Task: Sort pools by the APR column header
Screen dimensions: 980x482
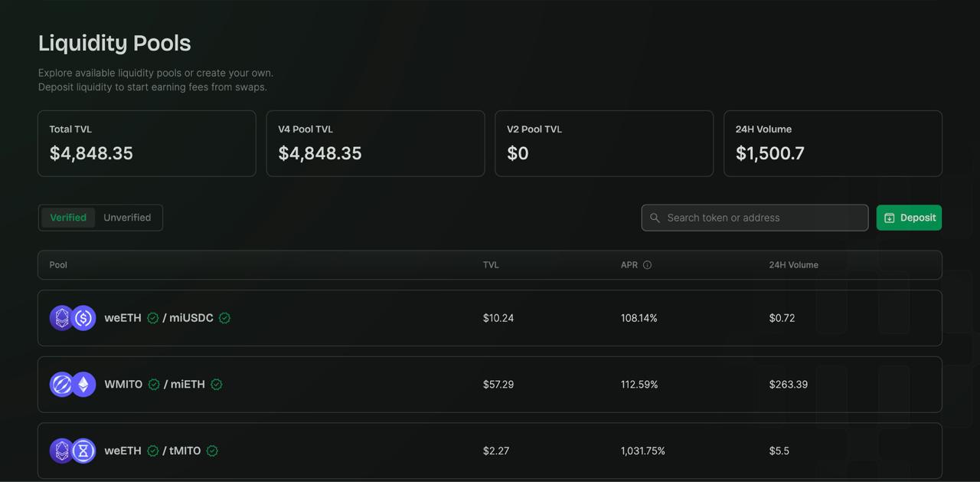Action: 629,265
